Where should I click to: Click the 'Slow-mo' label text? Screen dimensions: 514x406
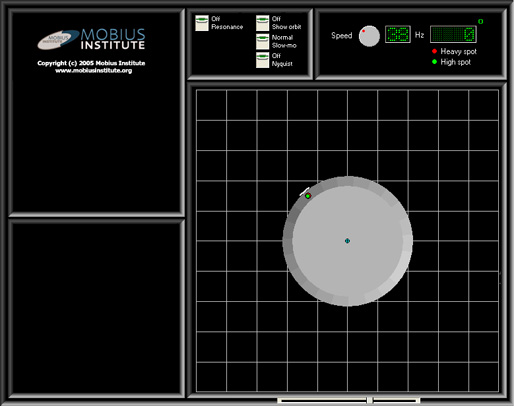click(x=284, y=45)
